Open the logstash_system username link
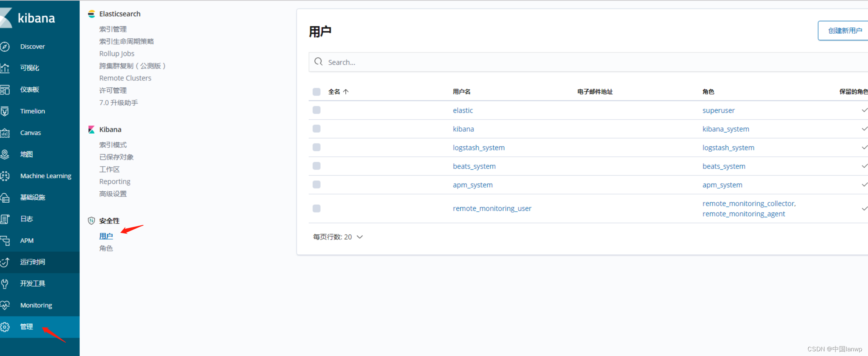The height and width of the screenshot is (356, 868). click(x=479, y=148)
